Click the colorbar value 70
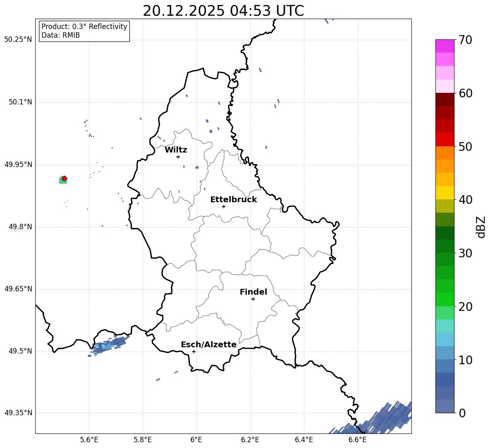 click(x=465, y=40)
